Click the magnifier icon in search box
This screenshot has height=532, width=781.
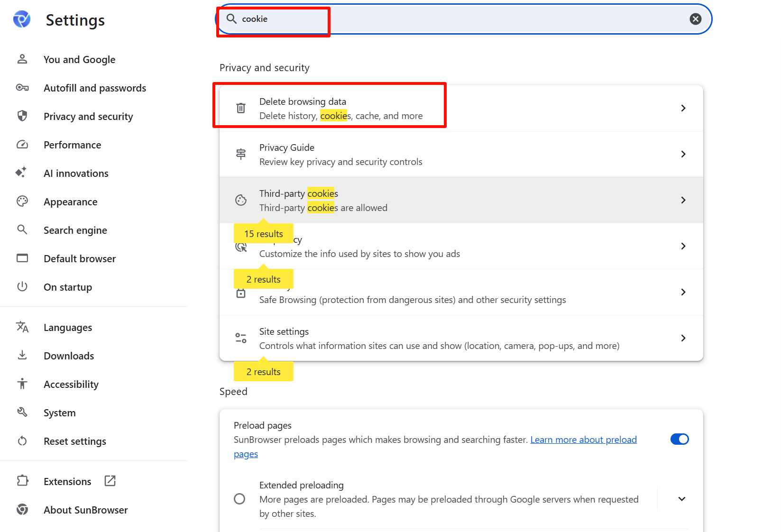pos(231,18)
